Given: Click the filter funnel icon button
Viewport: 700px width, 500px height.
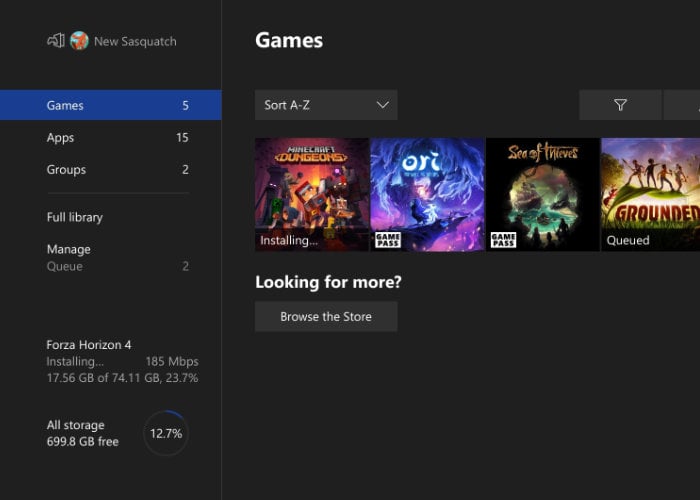Looking at the screenshot, I should [620, 105].
